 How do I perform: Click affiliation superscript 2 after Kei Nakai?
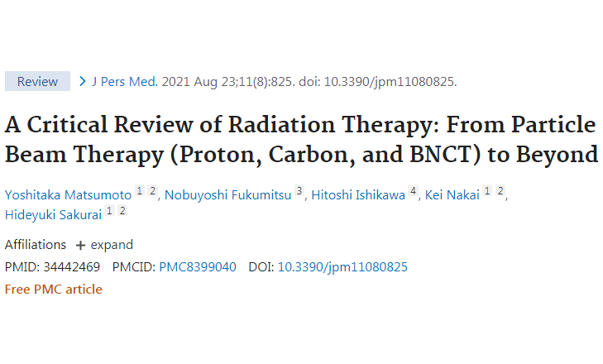[500, 192]
